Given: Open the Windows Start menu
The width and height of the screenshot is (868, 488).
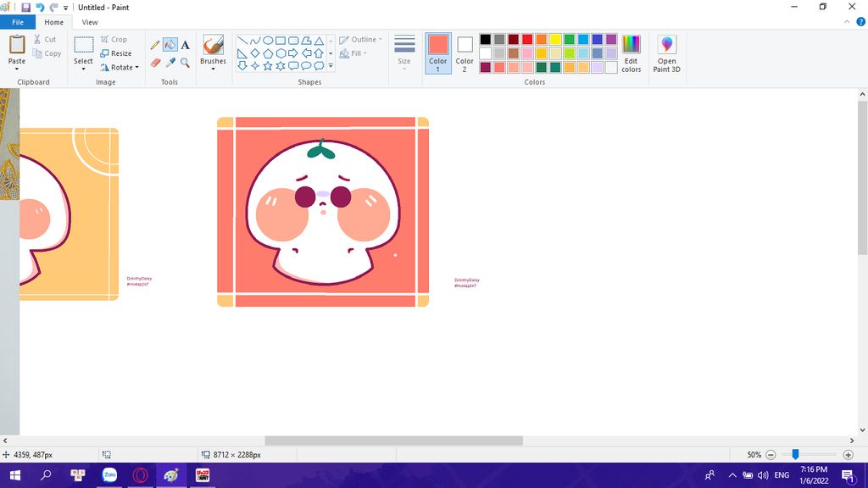Looking at the screenshot, I should click(15, 475).
